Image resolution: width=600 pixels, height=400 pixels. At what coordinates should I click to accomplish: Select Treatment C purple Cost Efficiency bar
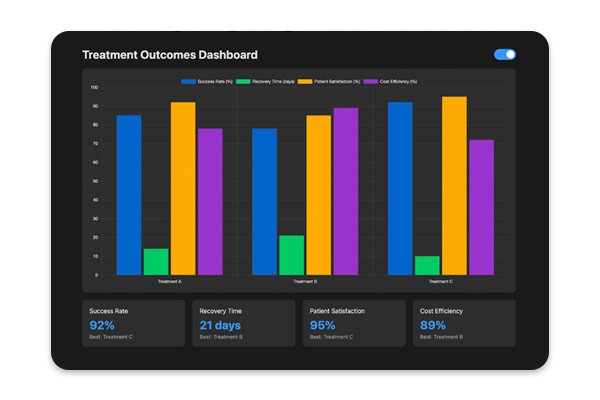pos(482,207)
